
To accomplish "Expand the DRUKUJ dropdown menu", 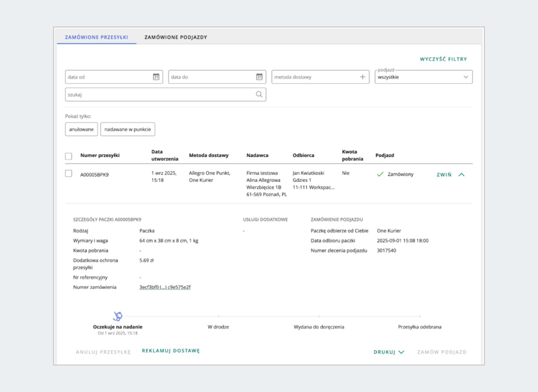I will coord(389,352).
